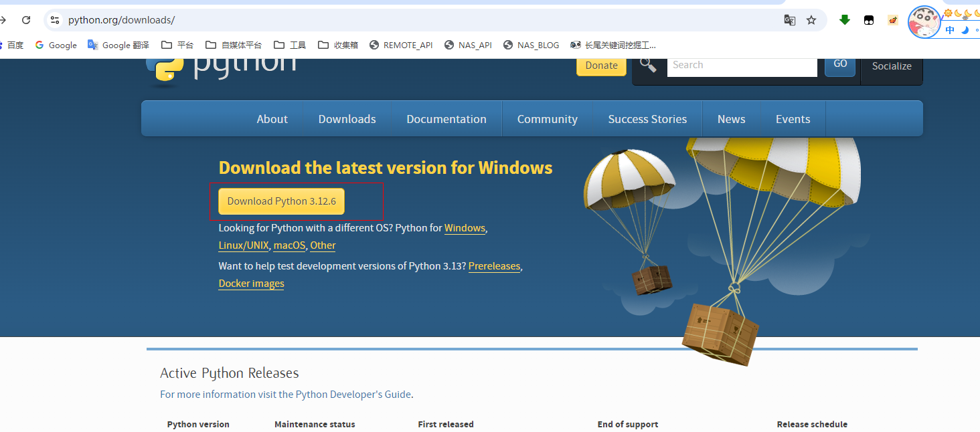
Task: Open the 平台 bookmark folder
Action: point(177,45)
